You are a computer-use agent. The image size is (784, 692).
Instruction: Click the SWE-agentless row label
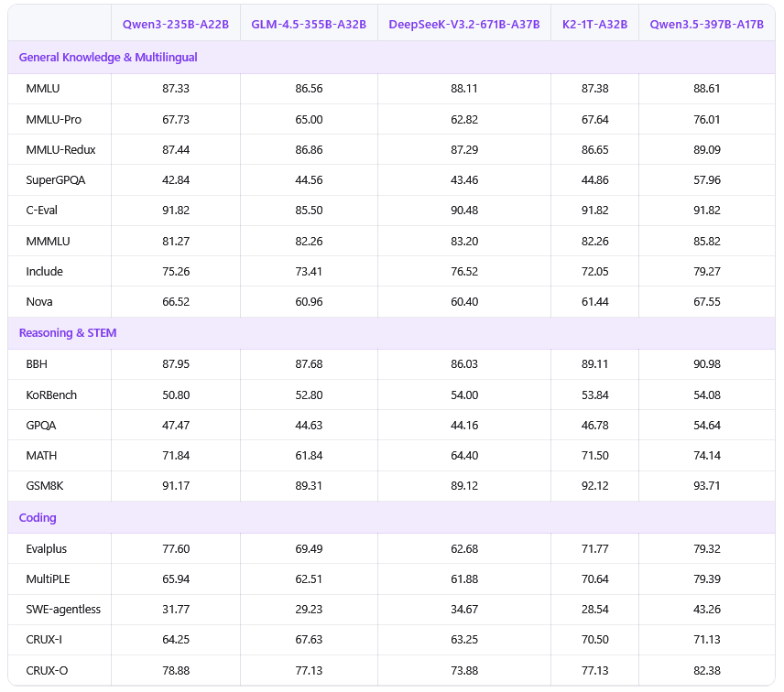63,609
